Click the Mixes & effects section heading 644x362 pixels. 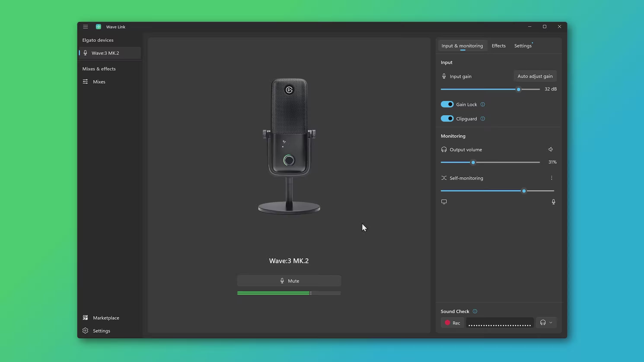point(99,69)
